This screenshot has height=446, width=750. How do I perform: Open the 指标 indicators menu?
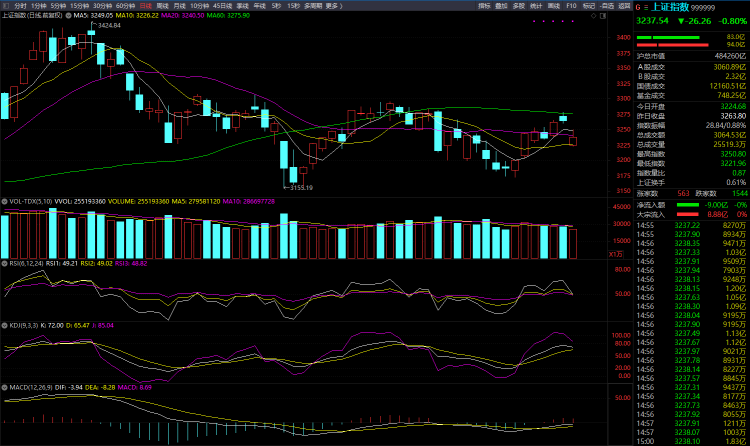484,5
